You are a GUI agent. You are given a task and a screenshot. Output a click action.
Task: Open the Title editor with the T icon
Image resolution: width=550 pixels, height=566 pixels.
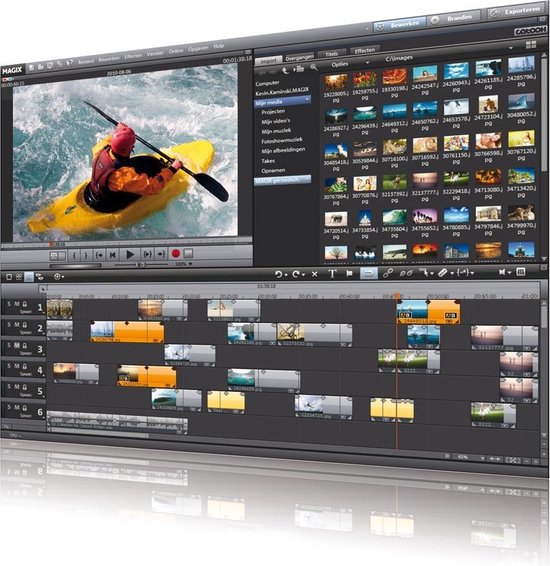tap(332, 274)
